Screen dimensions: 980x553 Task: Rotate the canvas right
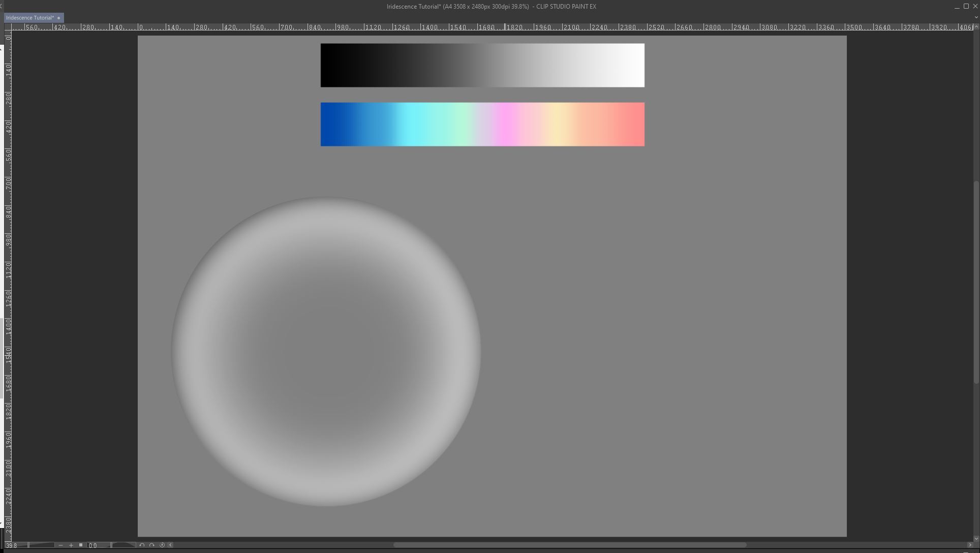pos(151,545)
